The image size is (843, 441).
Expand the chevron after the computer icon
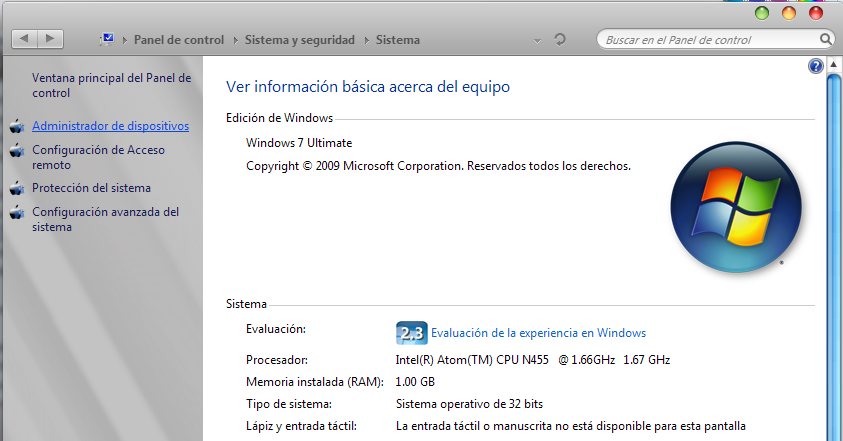click(x=125, y=40)
